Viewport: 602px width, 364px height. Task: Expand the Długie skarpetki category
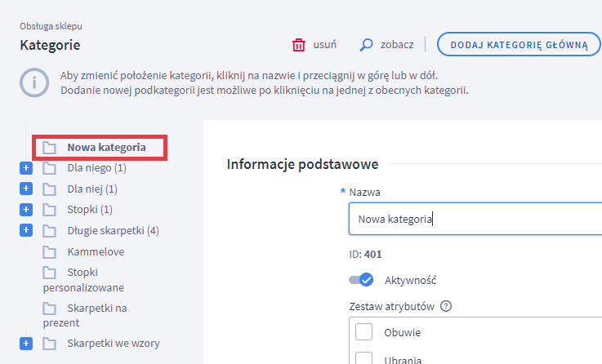click(26, 230)
